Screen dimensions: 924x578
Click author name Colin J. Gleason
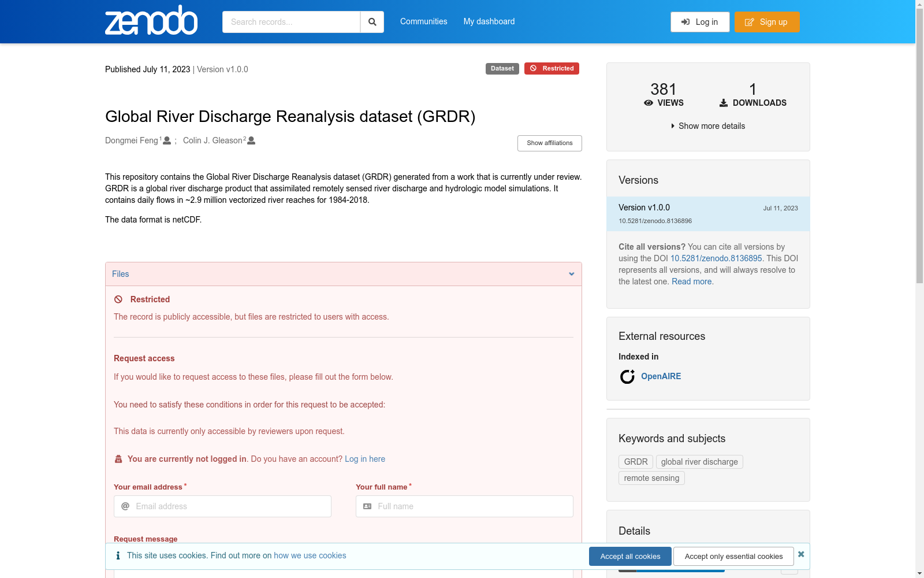coord(213,140)
